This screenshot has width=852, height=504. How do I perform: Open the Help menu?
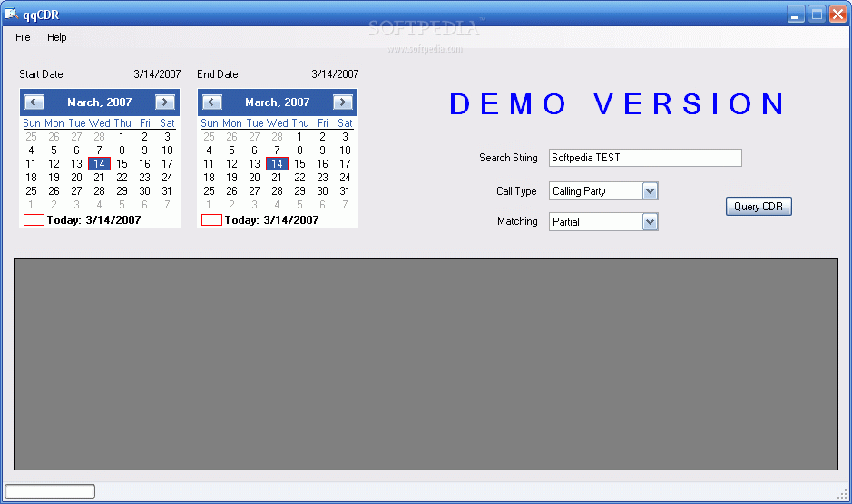coord(56,37)
